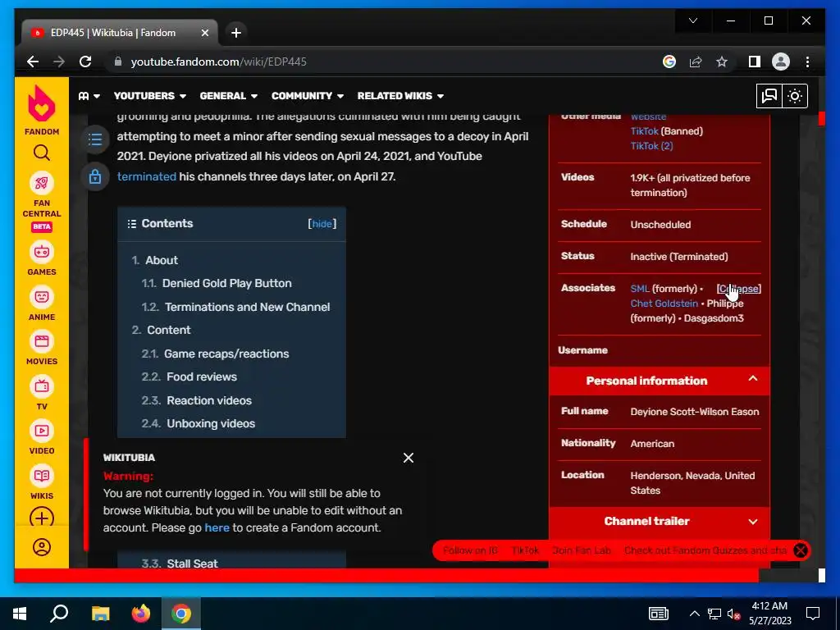Image resolution: width=840 pixels, height=630 pixels.
Task: Open File Explorer from taskbar
Action: pyautogui.click(x=100, y=614)
